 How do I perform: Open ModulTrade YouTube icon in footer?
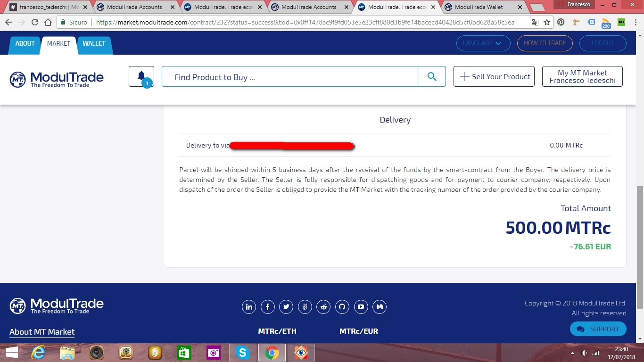(x=361, y=307)
